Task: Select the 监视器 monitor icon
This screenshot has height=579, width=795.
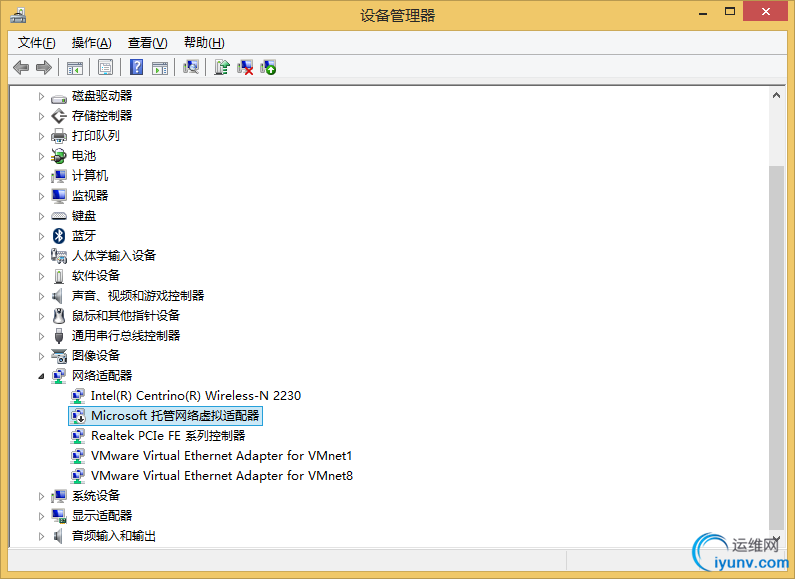Action: click(59, 196)
